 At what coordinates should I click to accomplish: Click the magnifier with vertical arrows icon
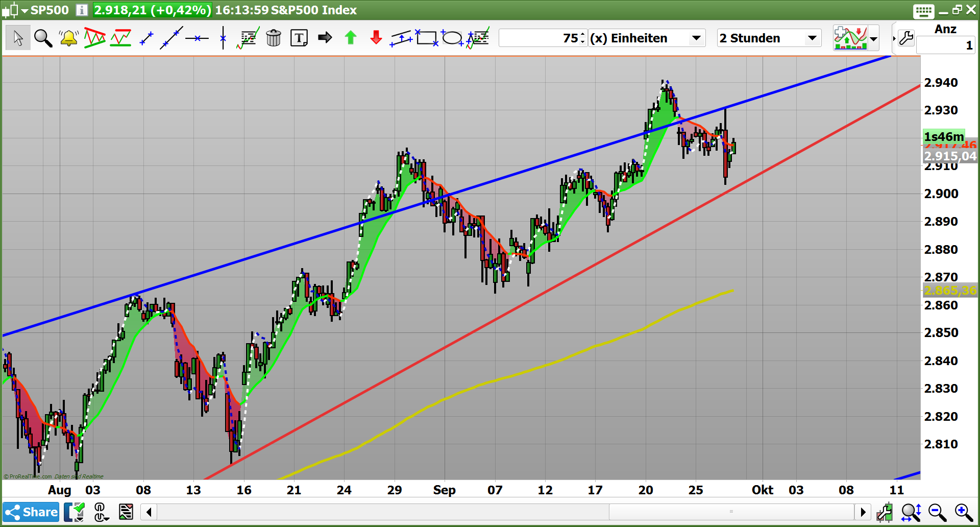[x=911, y=512]
